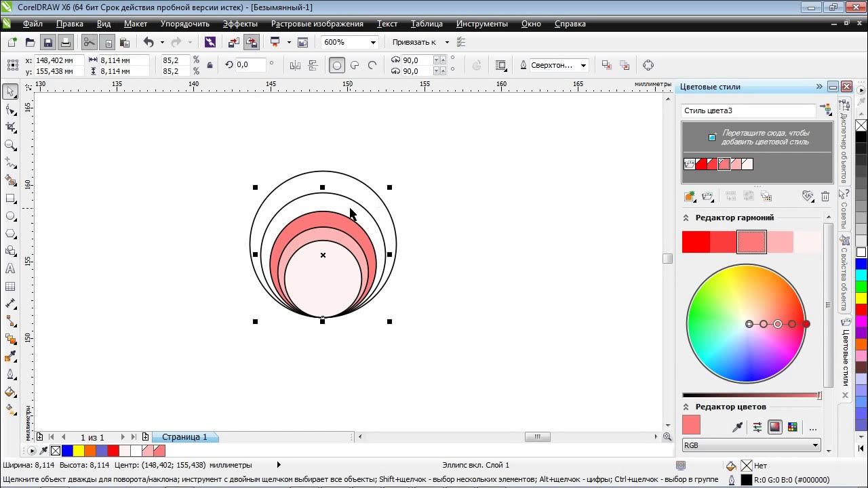Select the Outline pen tool
Viewport: 868px width, 488px height.
(10, 374)
